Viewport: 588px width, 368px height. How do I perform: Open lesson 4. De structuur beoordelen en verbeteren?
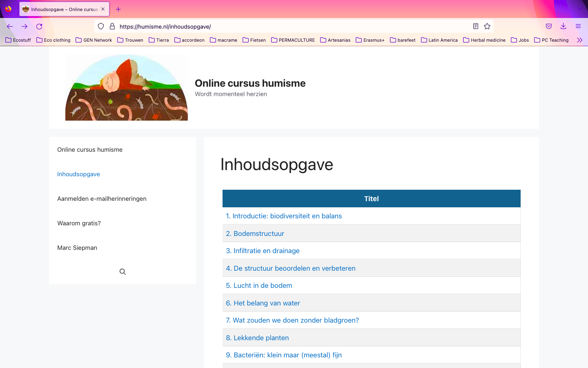[291, 268]
